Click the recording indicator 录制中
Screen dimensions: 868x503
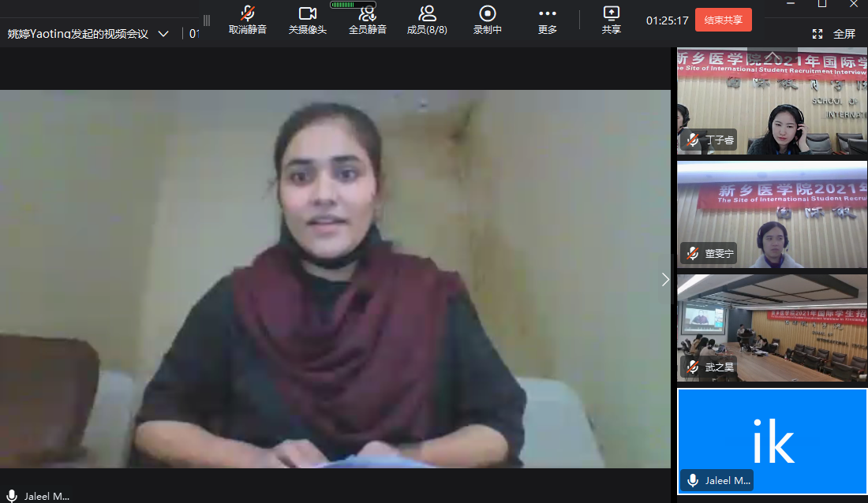pyautogui.click(x=487, y=14)
